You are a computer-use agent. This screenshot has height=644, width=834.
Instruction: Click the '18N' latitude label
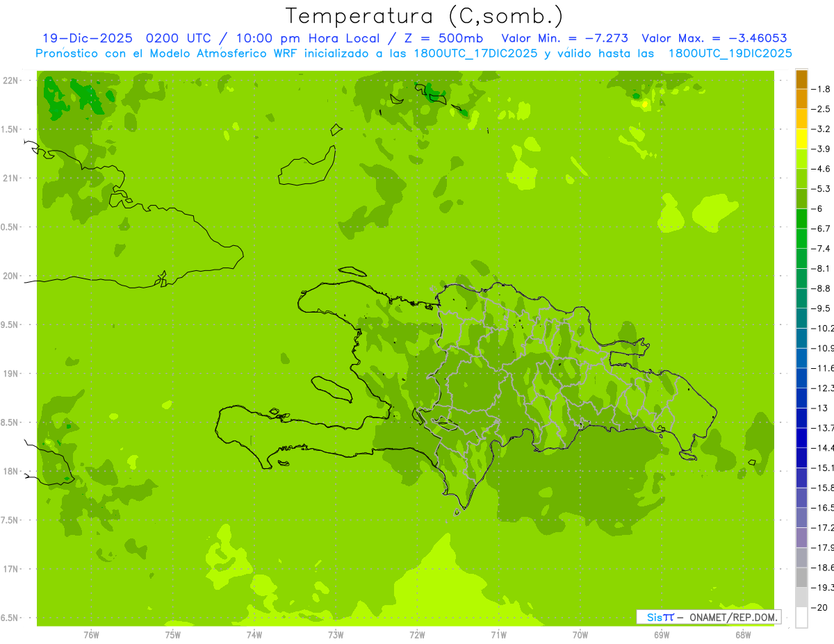(12, 471)
